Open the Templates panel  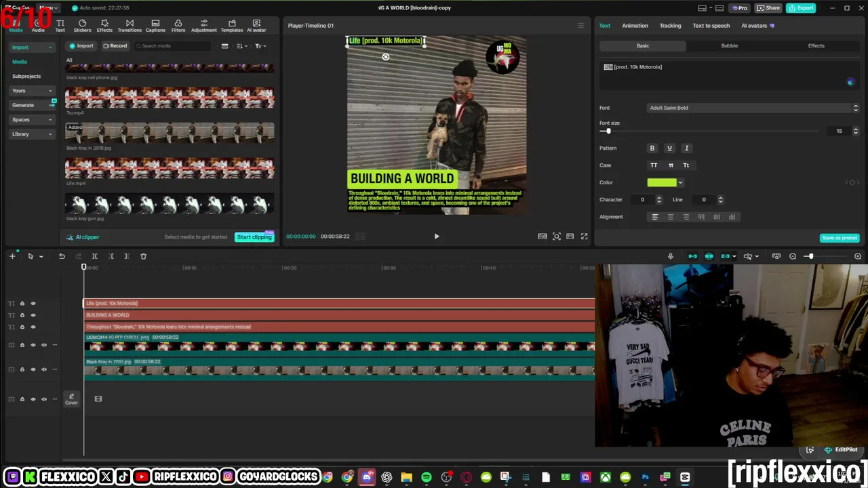(x=232, y=26)
